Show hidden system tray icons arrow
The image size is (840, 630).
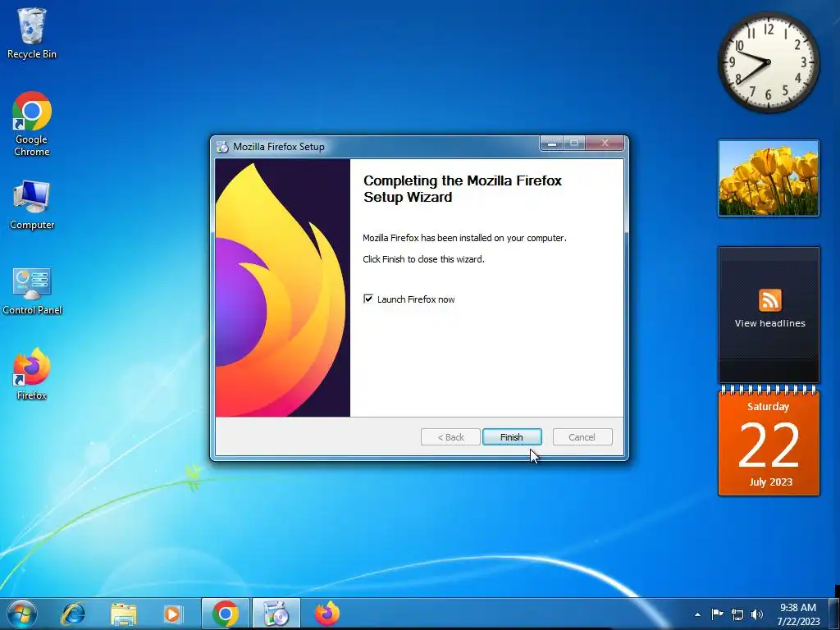(x=697, y=614)
